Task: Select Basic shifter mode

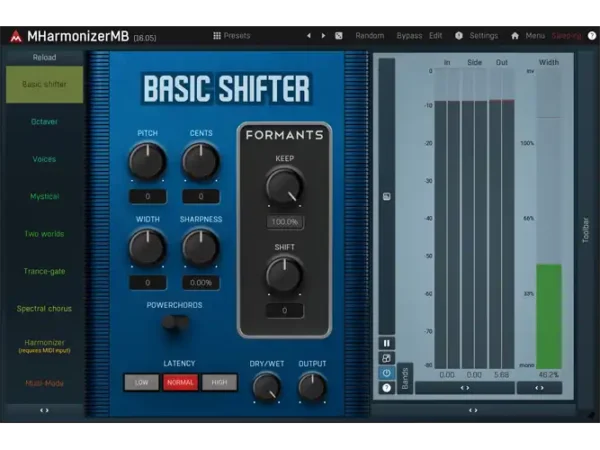Action: pyautogui.click(x=44, y=84)
